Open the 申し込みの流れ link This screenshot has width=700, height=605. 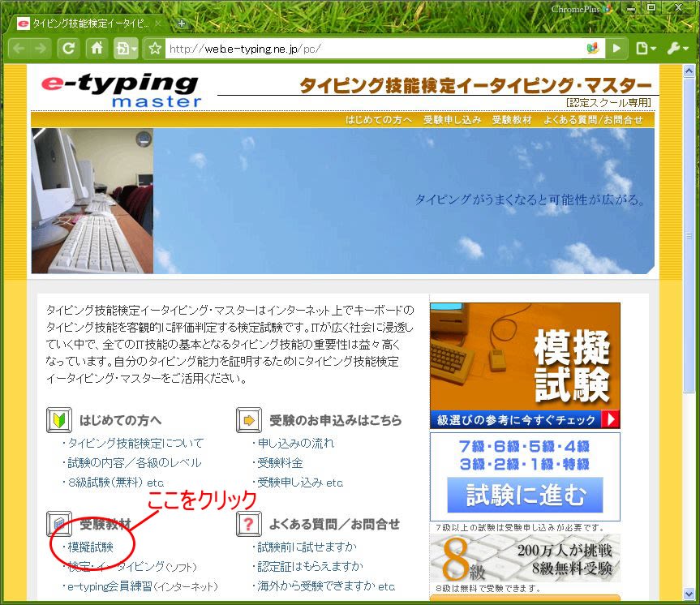click(x=295, y=444)
